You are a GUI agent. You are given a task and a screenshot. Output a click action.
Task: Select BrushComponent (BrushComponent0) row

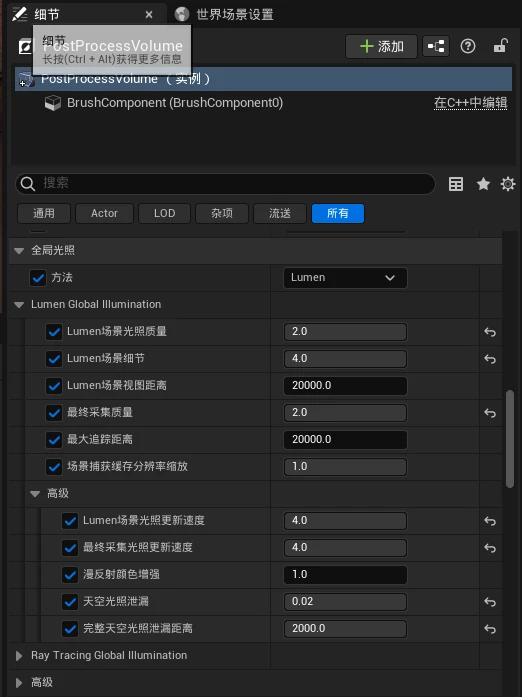coord(263,103)
